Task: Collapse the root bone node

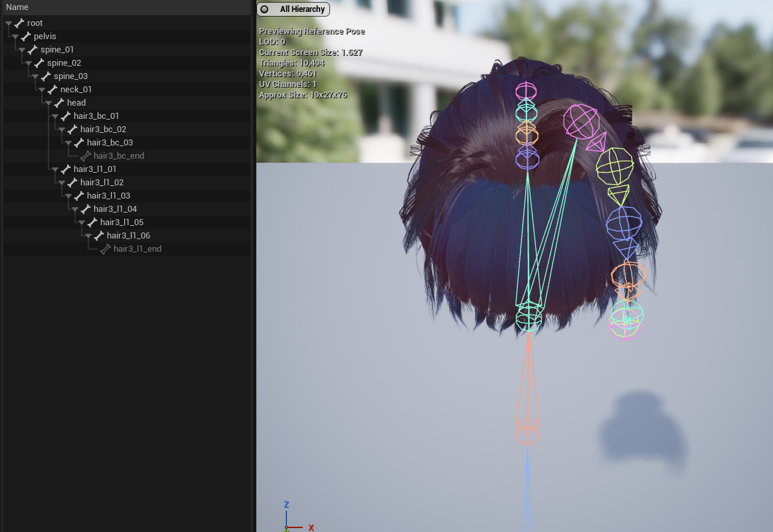Action: [9, 23]
